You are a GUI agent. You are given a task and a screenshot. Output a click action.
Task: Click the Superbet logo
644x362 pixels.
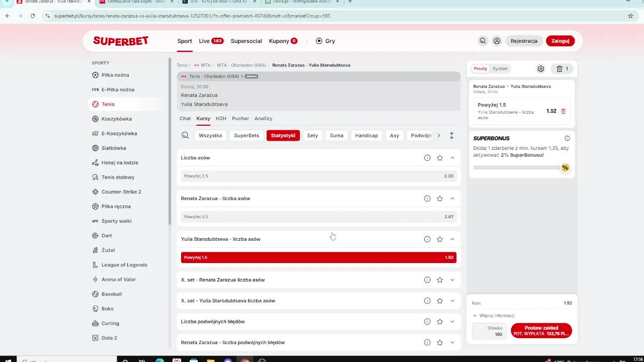121,41
